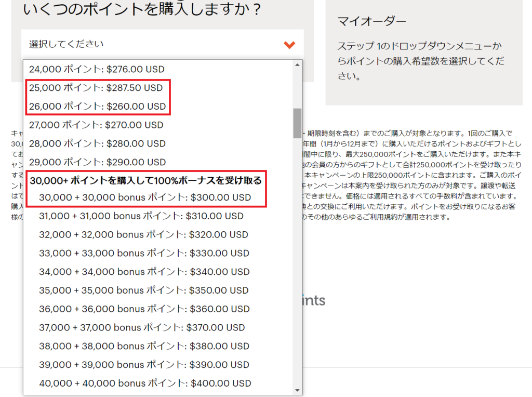532x397 pixels.
Task: Choose the 28,000 ポイント $280.00 option
Action: click(97, 143)
